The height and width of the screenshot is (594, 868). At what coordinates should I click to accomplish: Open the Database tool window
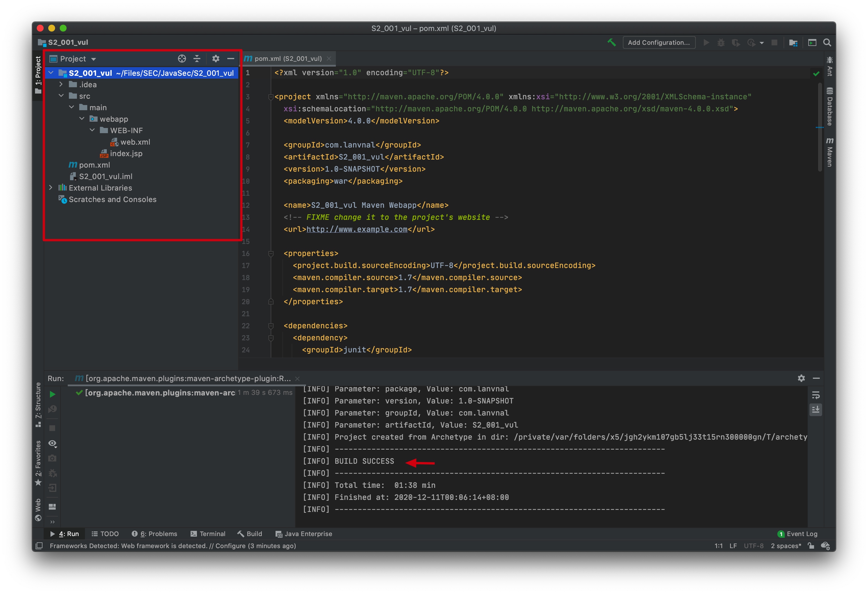[830, 106]
